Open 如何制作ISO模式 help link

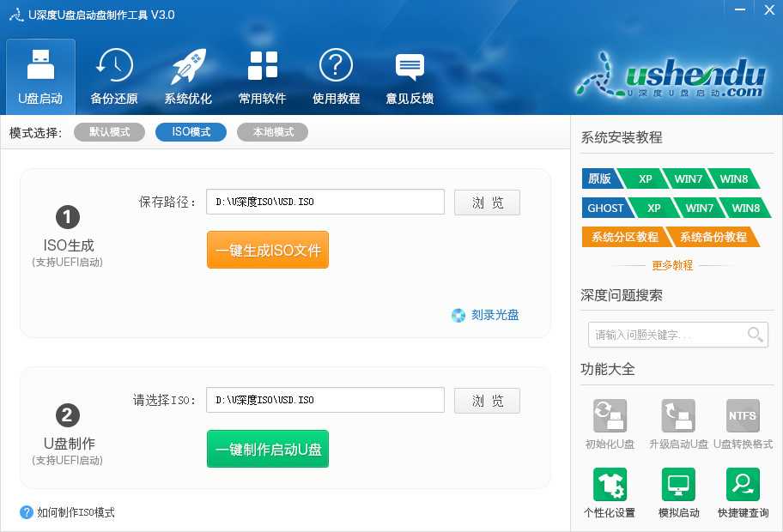(x=76, y=512)
